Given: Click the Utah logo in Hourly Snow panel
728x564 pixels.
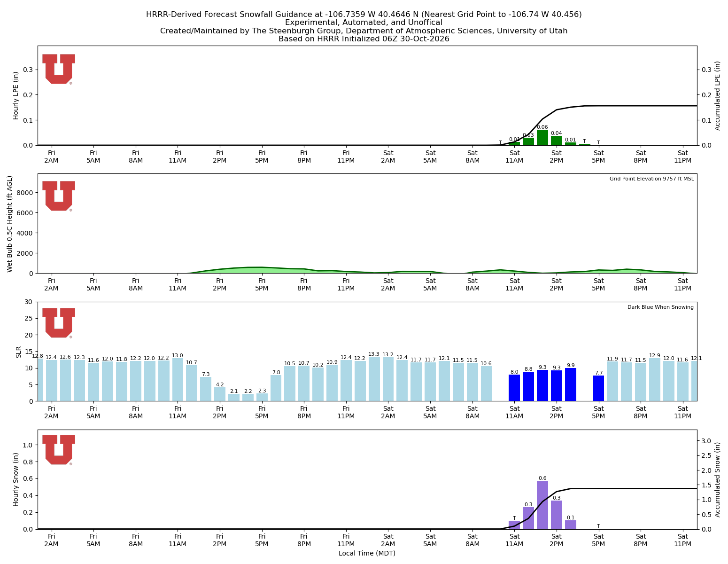Looking at the screenshot, I should coord(59,450).
